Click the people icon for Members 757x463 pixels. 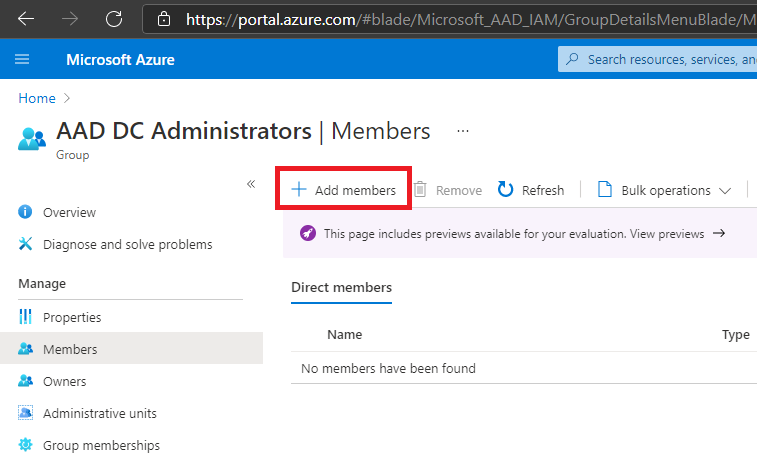point(26,349)
